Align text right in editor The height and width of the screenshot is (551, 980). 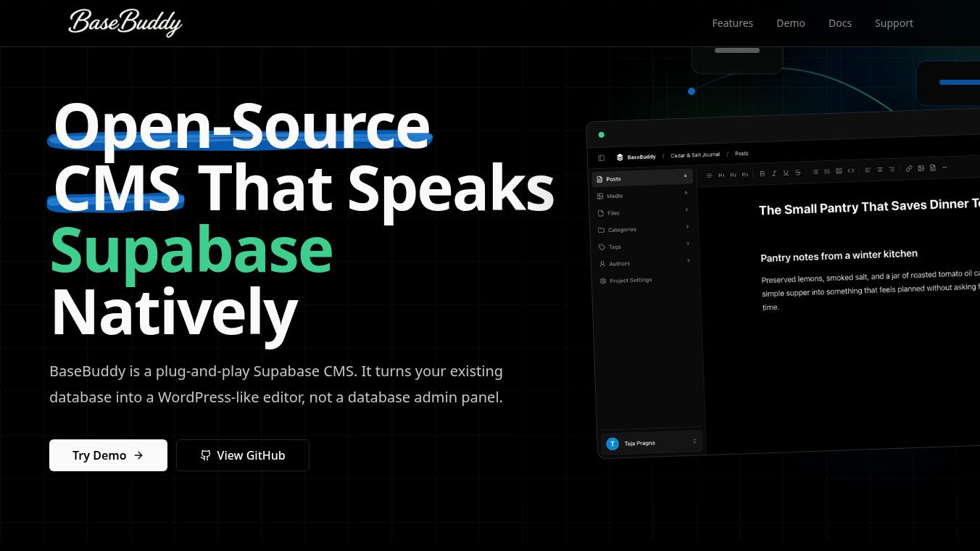click(x=892, y=170)
